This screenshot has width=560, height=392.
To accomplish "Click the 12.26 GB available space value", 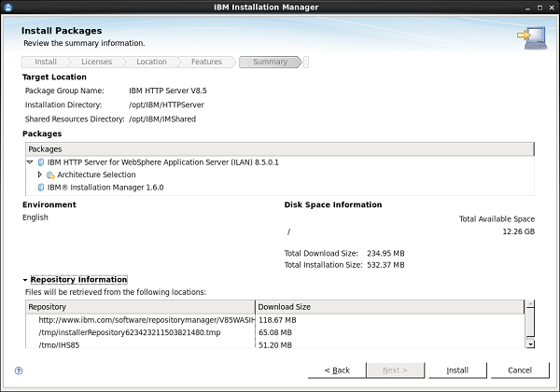I will click(519, 231).
